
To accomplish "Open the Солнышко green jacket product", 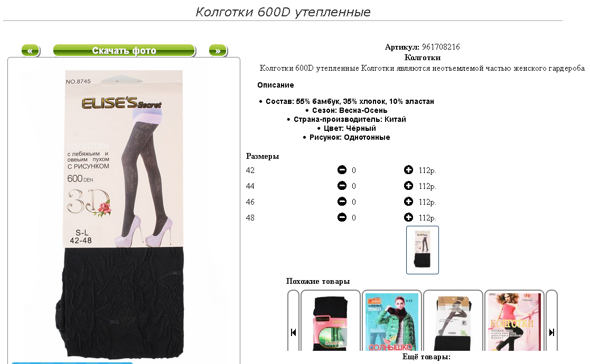I will coord(392,322).
